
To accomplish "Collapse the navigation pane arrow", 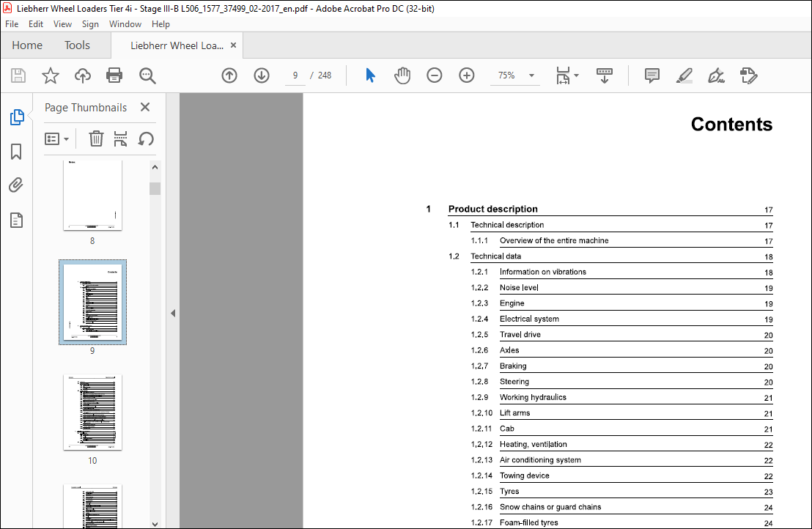I will pos(173,313).
